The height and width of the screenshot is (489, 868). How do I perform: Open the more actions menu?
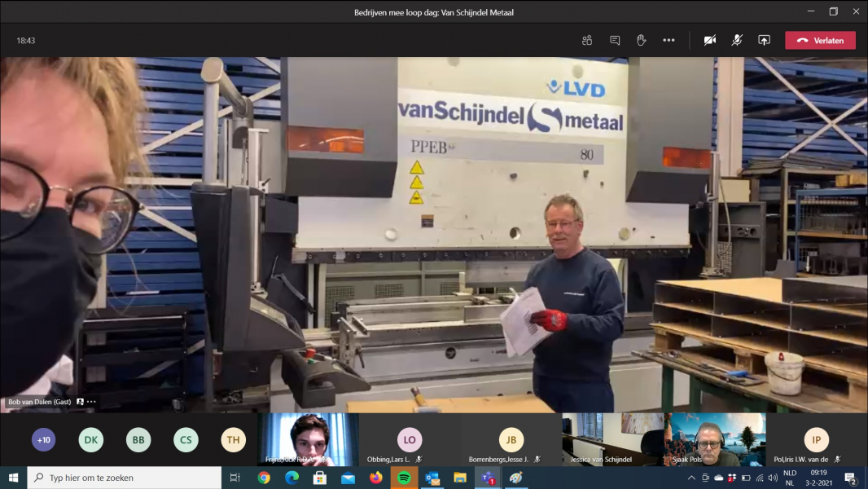669,41
